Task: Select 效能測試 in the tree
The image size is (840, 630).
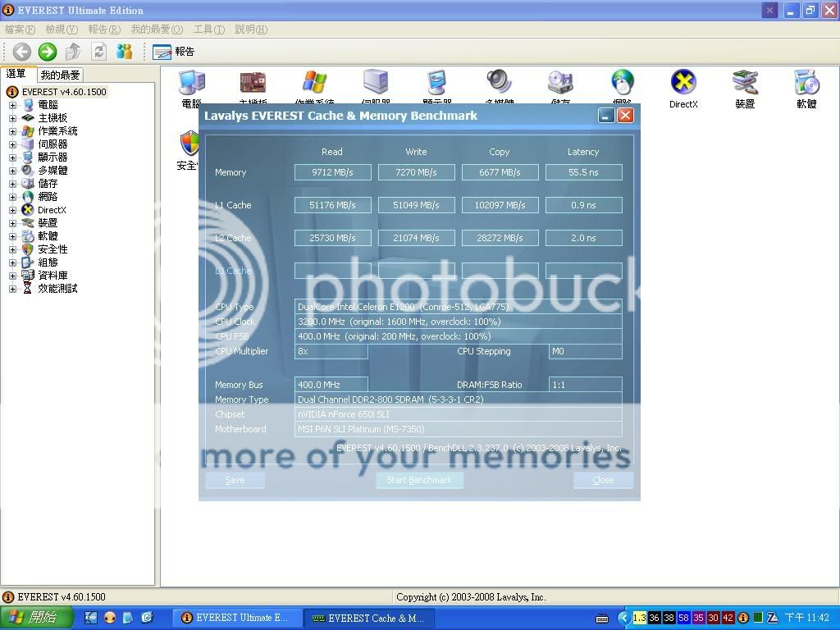Action: (x=57, y=289)
